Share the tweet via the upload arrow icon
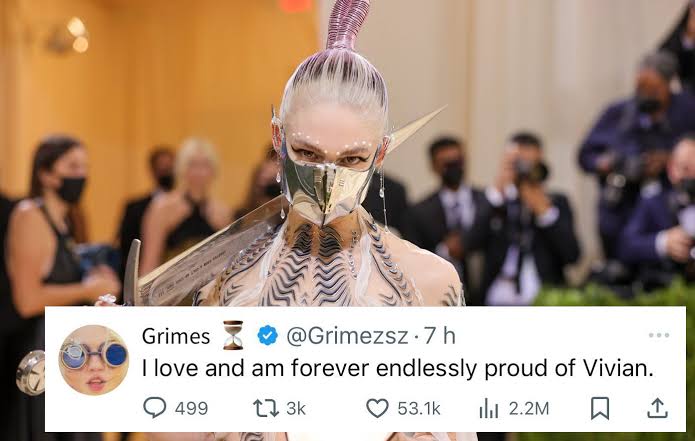Viewport: 695px width, 441px height. point(657,408)
